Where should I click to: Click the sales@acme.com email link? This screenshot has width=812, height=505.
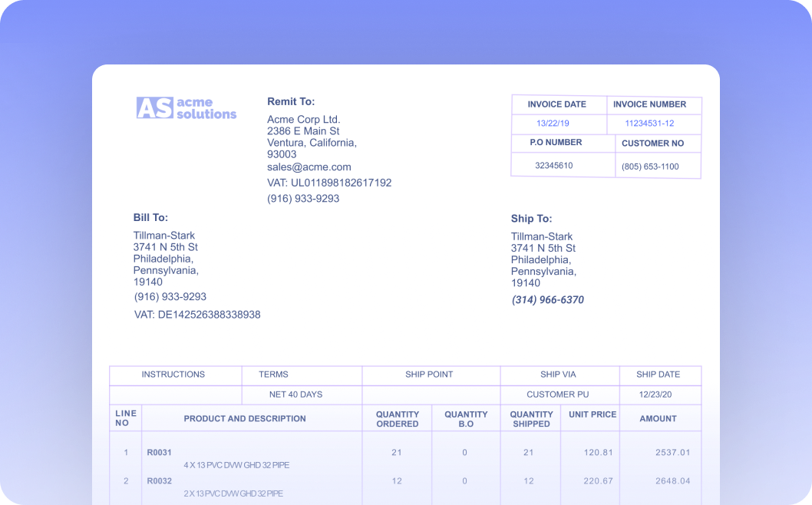[x=309, y=167]
